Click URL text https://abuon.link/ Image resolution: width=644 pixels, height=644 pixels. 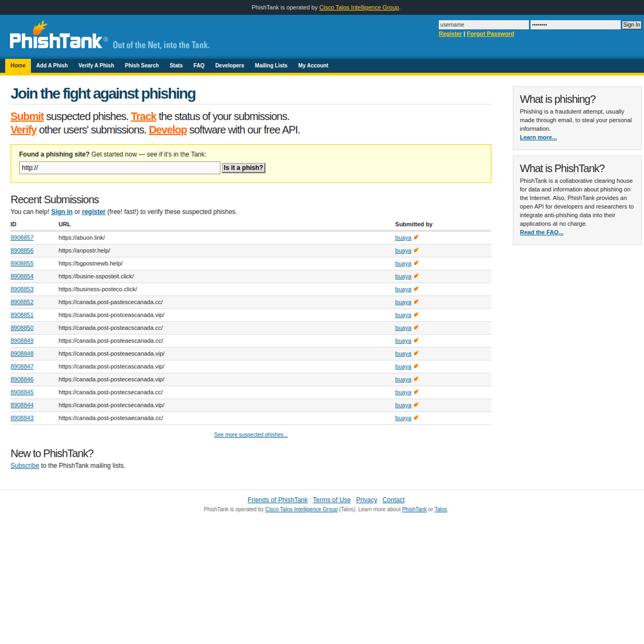tap(82, 238)
